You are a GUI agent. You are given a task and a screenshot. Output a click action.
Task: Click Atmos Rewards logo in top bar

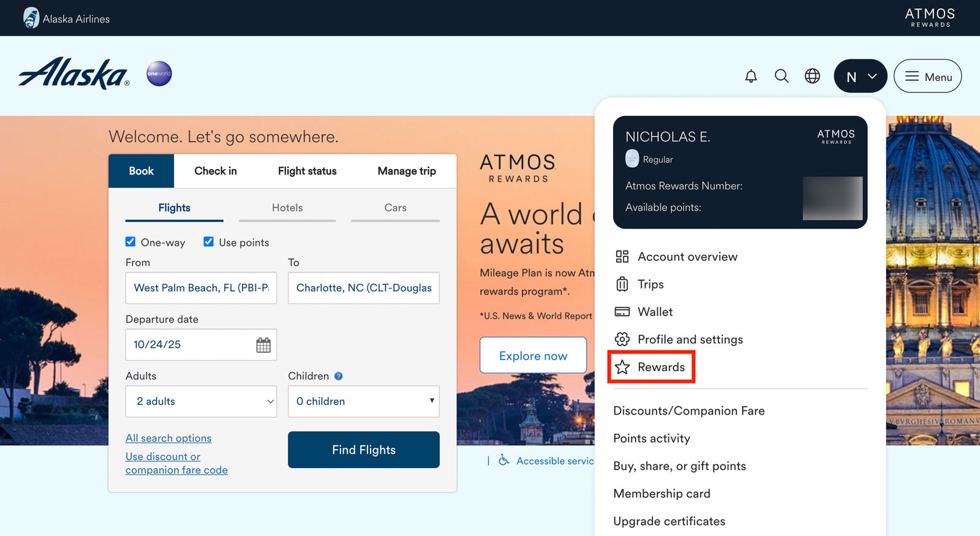click(930, 17)
